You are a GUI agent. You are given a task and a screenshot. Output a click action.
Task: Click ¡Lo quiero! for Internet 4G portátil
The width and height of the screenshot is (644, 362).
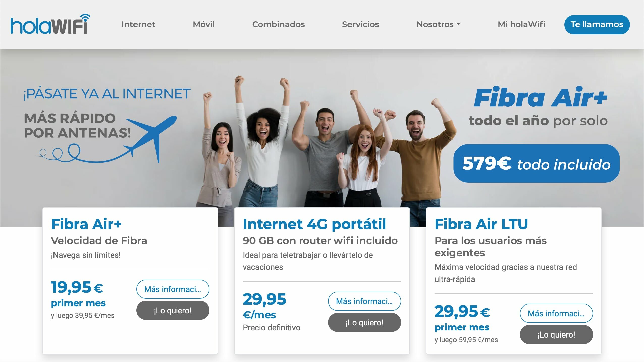[364, 322]
